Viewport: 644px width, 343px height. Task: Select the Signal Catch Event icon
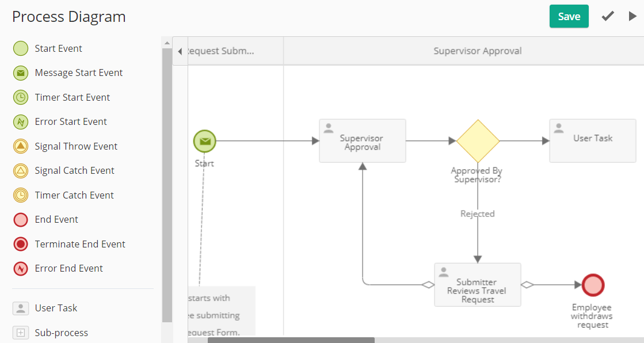pyautogui.click(x=21, y=171)
